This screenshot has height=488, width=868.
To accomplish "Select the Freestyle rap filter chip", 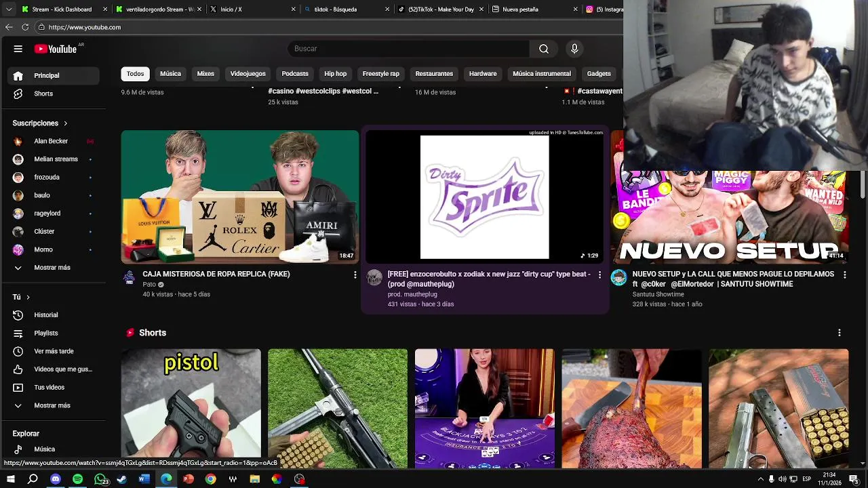I will pyautogui.click(x=380, y=73).
